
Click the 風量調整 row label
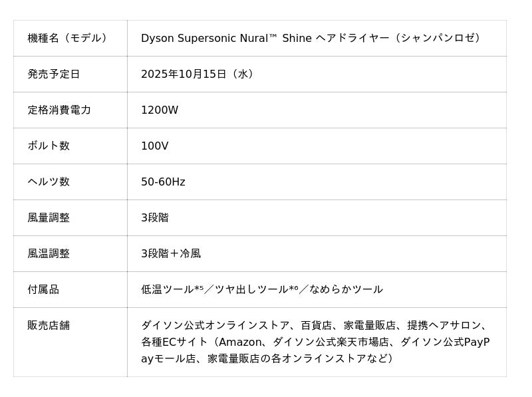click(49, 217)
